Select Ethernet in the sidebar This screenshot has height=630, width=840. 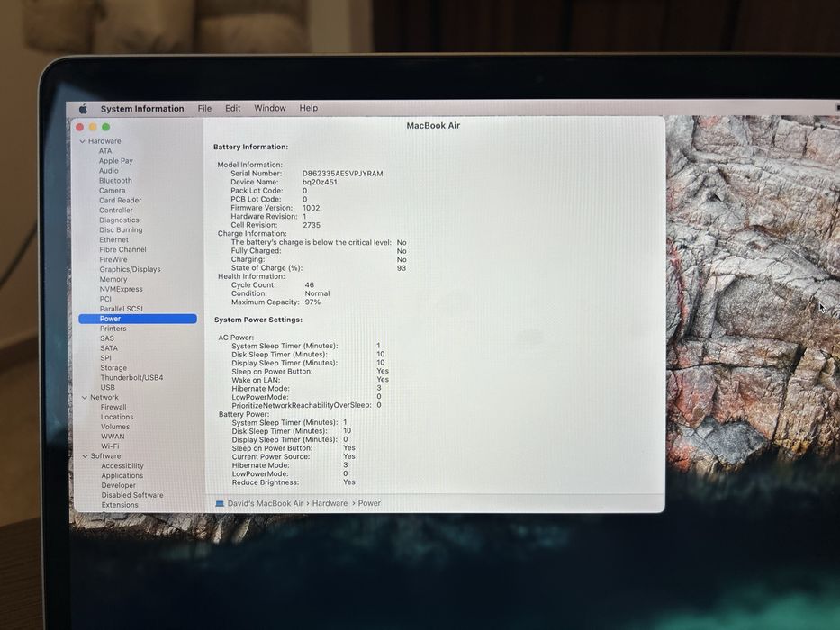click(113, 240)
